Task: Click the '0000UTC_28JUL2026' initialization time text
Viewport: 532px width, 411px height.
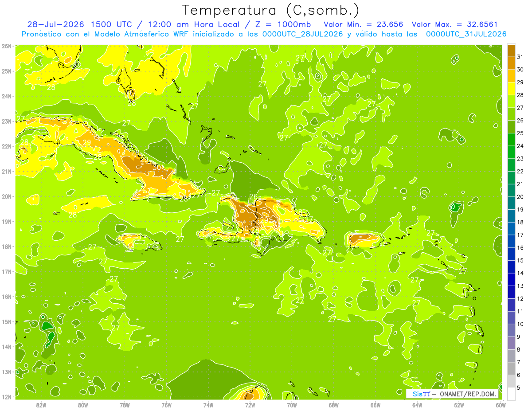Action: tap(302, 34)
